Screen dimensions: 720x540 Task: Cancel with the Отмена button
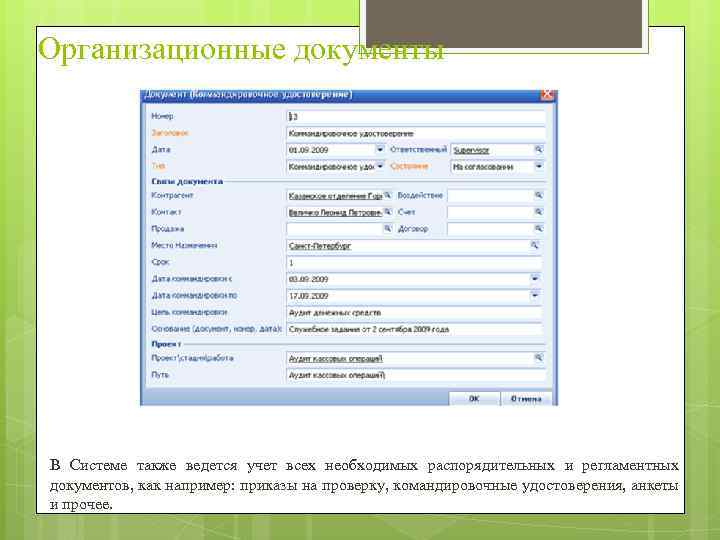point(526,399)
